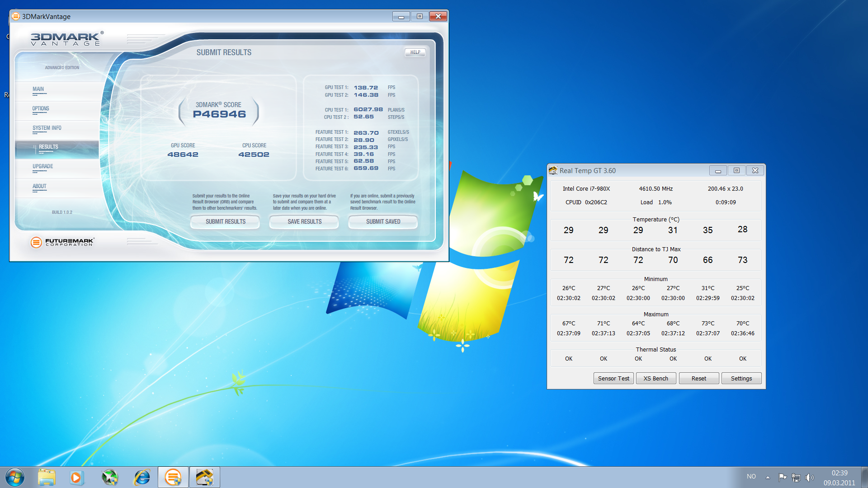The width and height of the screenshot is (868, 488).
Task: Open Action Center flag tray icon
Action: point(783,477)
